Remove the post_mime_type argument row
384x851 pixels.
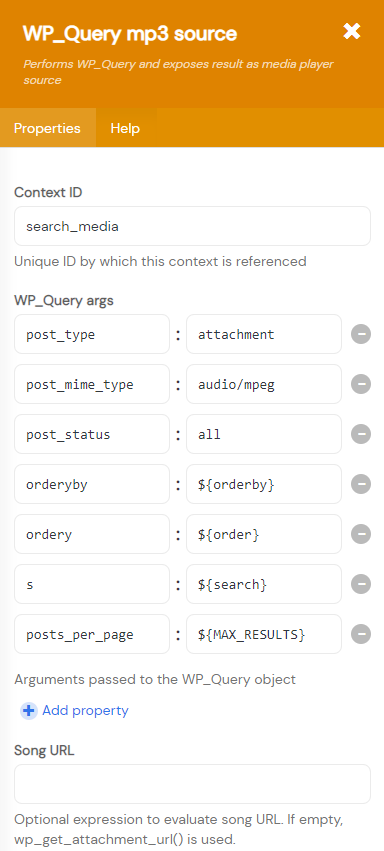tap(361, 384)
